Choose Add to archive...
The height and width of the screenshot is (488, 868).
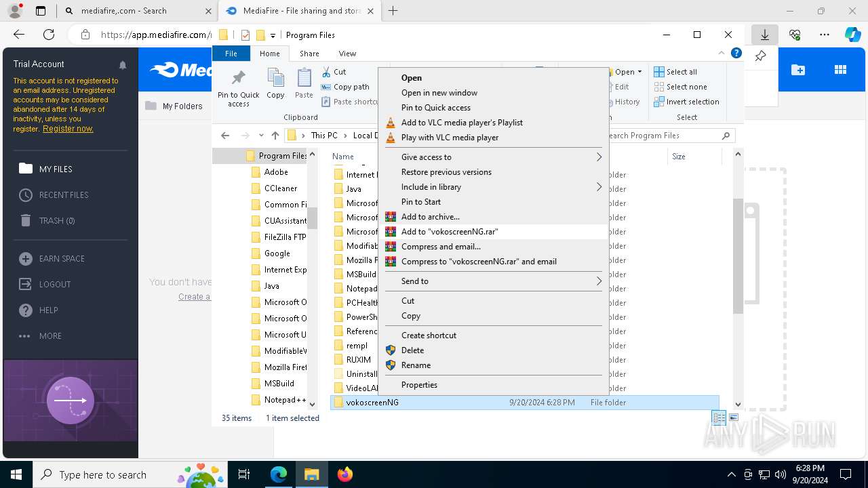pos(493,217)
